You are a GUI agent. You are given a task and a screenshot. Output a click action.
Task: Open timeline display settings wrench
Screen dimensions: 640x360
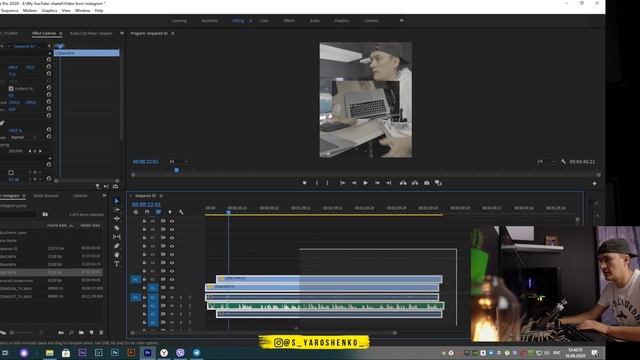[x=181, y=212]
